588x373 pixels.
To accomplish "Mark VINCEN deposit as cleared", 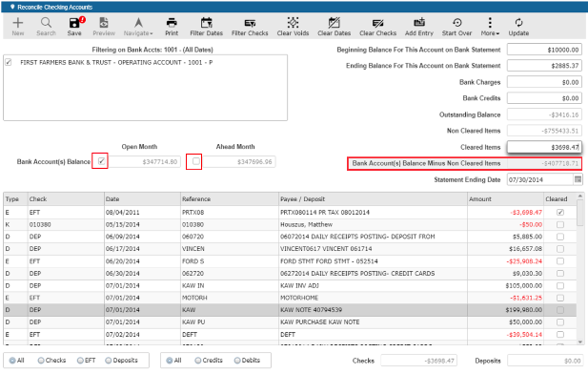I will tap(560, 249).
